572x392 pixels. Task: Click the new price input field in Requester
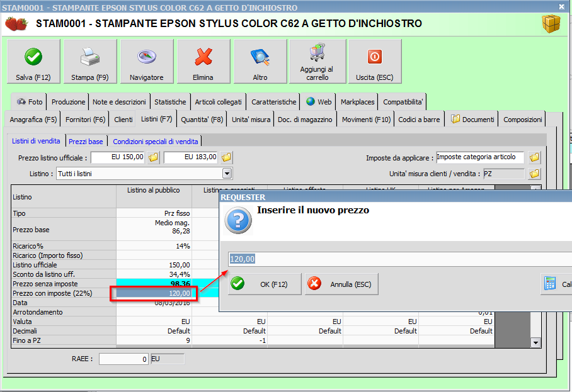tap(400, 259)
